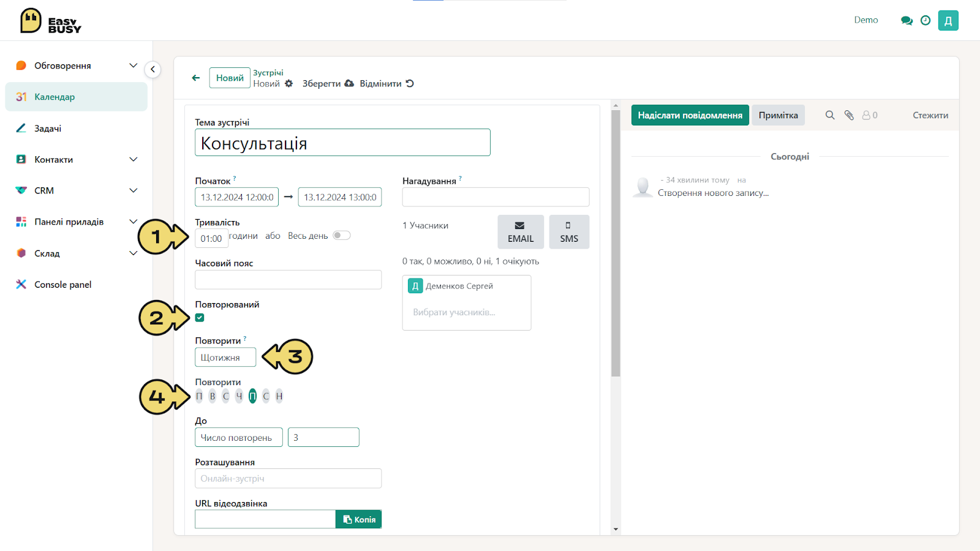This screenshot has width=980, height=551.
Task: Open the Нагадування selection field
Action: click(496, 197)
